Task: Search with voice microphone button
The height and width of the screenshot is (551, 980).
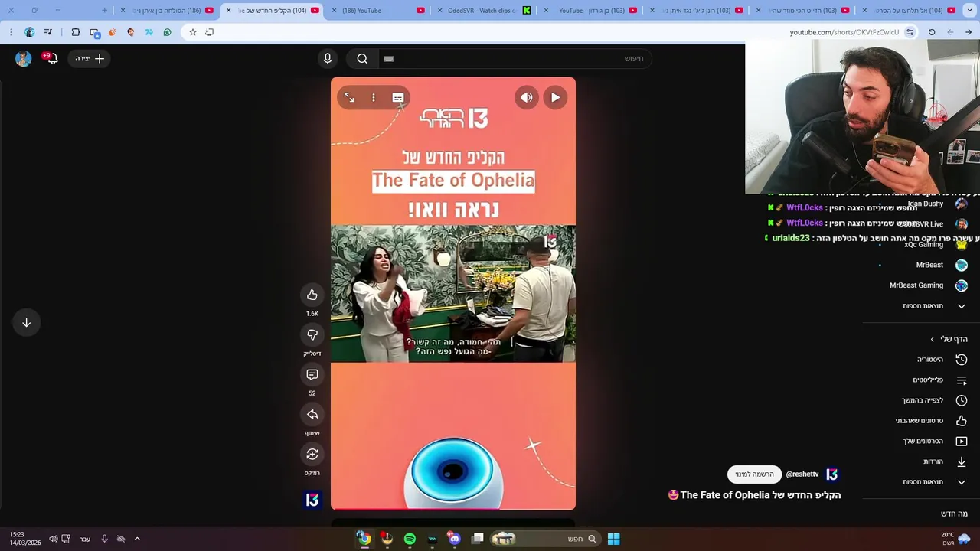Action: [x=328, y=59]
